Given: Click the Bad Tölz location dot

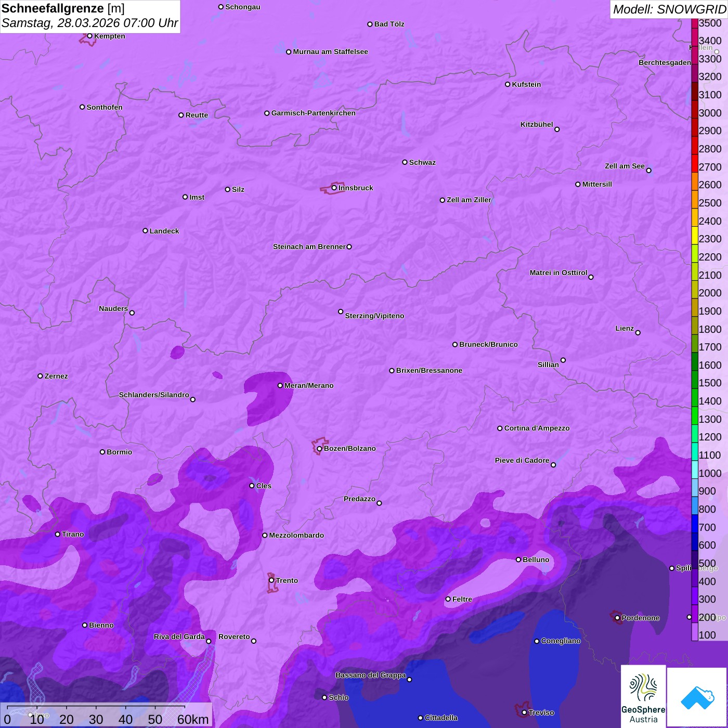Looking at the screenshot, I should pyautogui.click(x=370, y=24).
